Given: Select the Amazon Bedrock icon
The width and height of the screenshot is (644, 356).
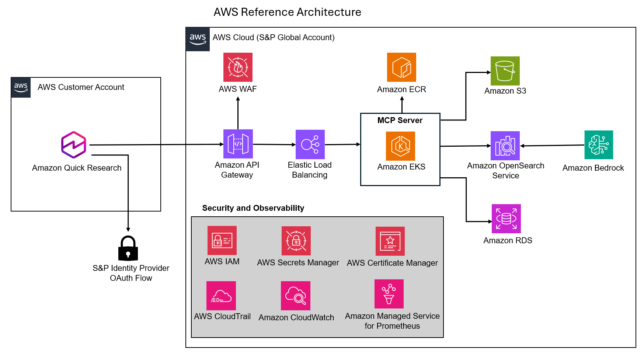Looking at the screenshot, I should [598, 146].
